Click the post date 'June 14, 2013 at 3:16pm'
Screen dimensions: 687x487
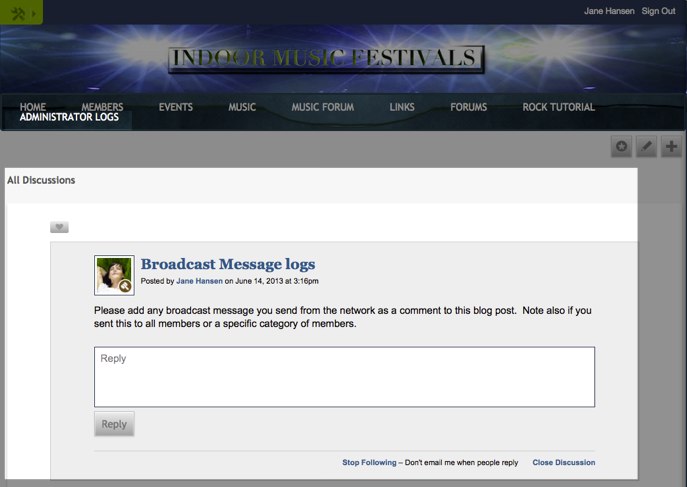[x=277, y=281]
